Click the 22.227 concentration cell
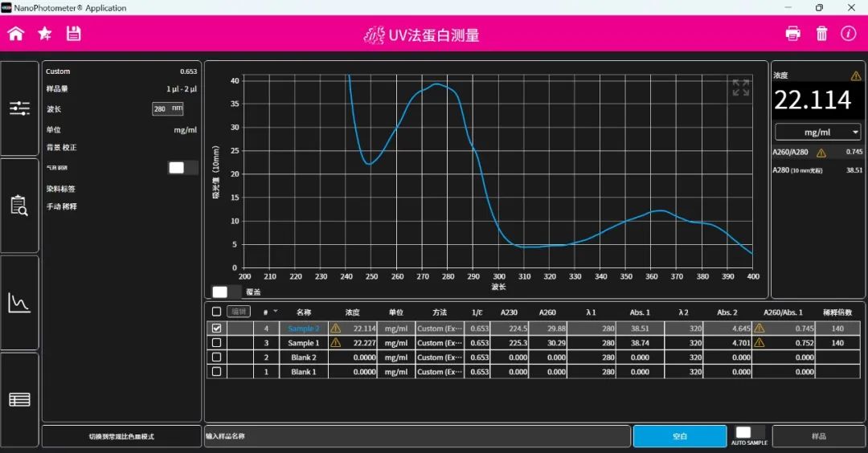 [353, 343]
